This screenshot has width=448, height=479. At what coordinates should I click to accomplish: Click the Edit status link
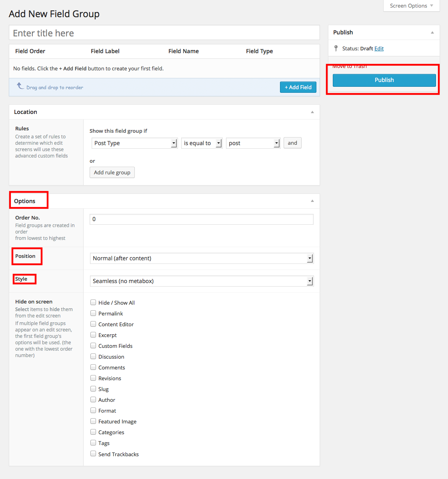pyautogui.click(x=379, y=48)
